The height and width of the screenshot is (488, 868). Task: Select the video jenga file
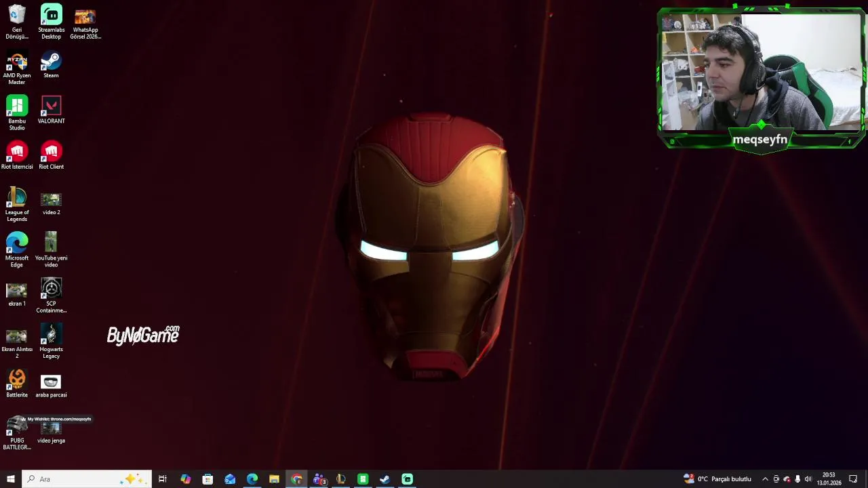click(x=51, y=432)
